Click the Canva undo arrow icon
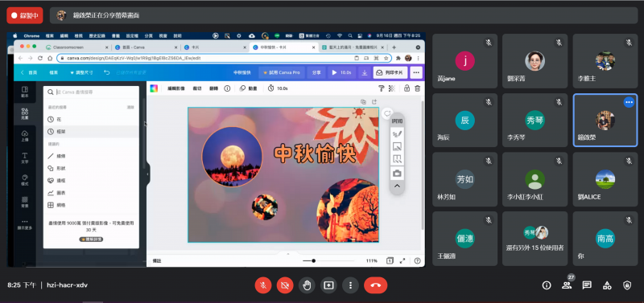 [107, 72]
